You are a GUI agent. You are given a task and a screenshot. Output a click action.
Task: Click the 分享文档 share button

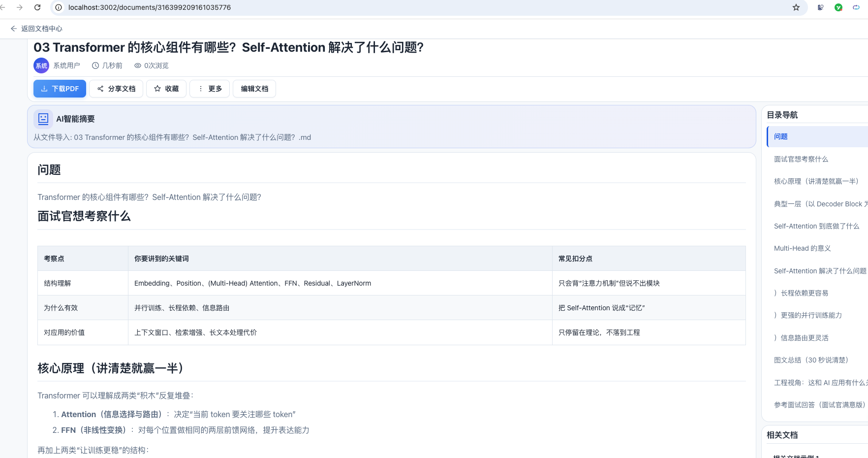(116, 89)
